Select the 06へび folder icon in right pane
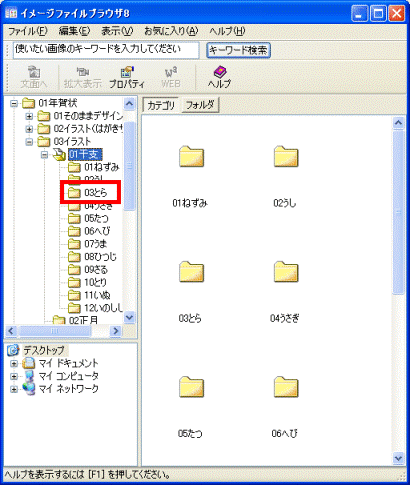This screenshot has width=410, height=485. coord(286,387)
